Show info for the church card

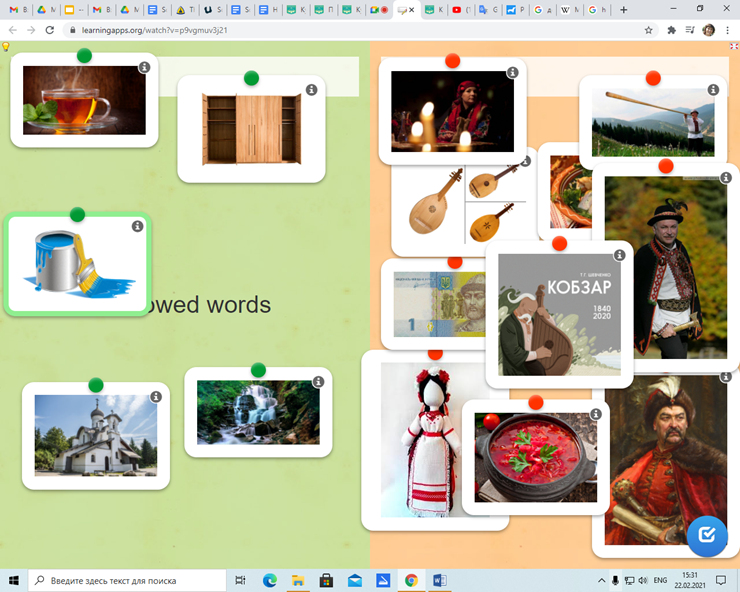[x=156, y=397]
